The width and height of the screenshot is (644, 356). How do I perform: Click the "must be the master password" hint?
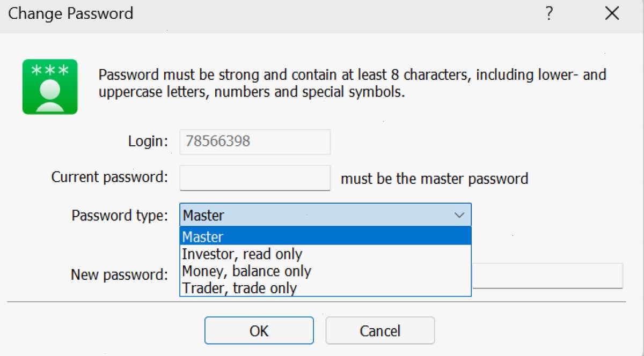435,179
